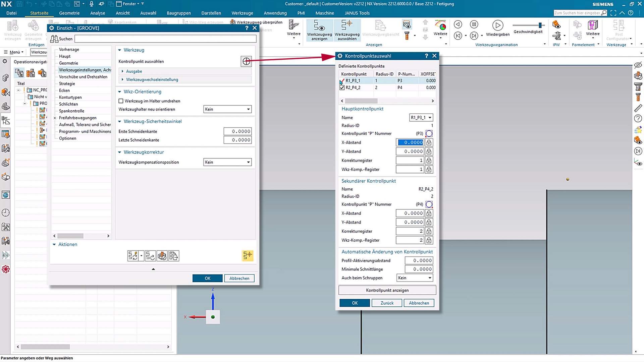This screenshot has height=362, width=644.
Task: Step backward in tool path animation
Action: pyautogui.click(x=458, y=24)
